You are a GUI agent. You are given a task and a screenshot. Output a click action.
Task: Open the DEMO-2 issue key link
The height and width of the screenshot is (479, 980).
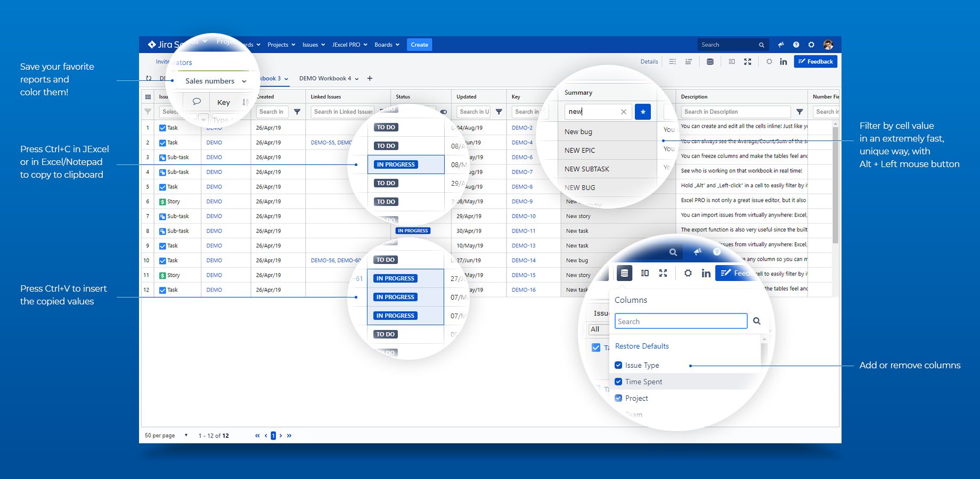pos(522,128)
